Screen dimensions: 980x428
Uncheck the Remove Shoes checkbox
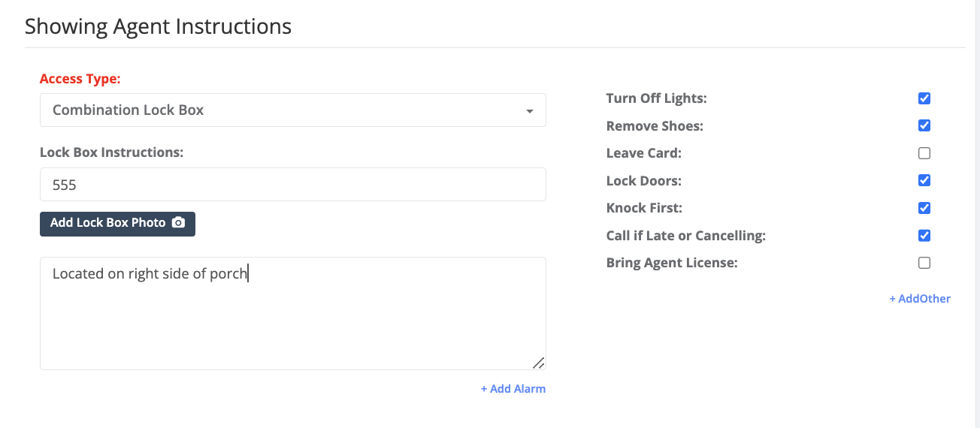pyautogui.click(x=924, y=125)
